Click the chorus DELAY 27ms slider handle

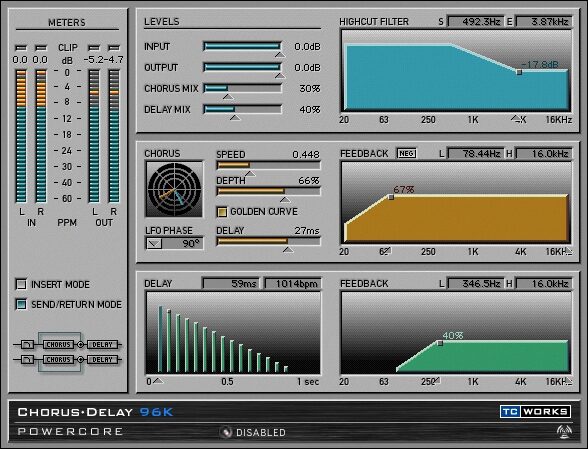tap(288, 250)
